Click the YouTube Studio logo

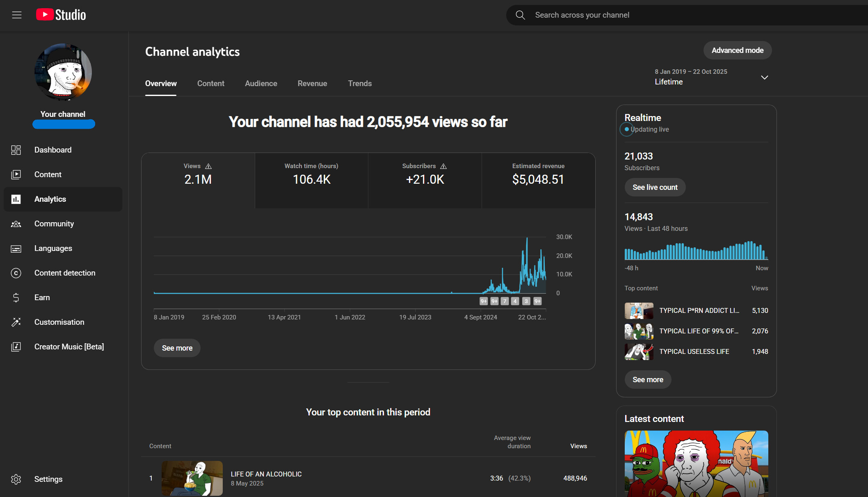point(61,15)
